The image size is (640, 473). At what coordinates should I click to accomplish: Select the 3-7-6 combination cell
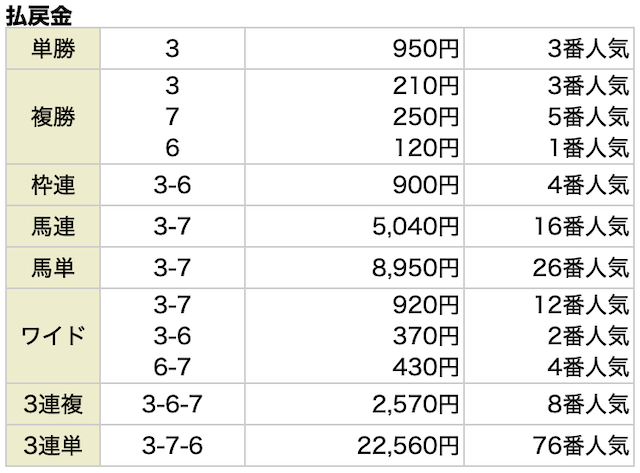click(172, 445)
